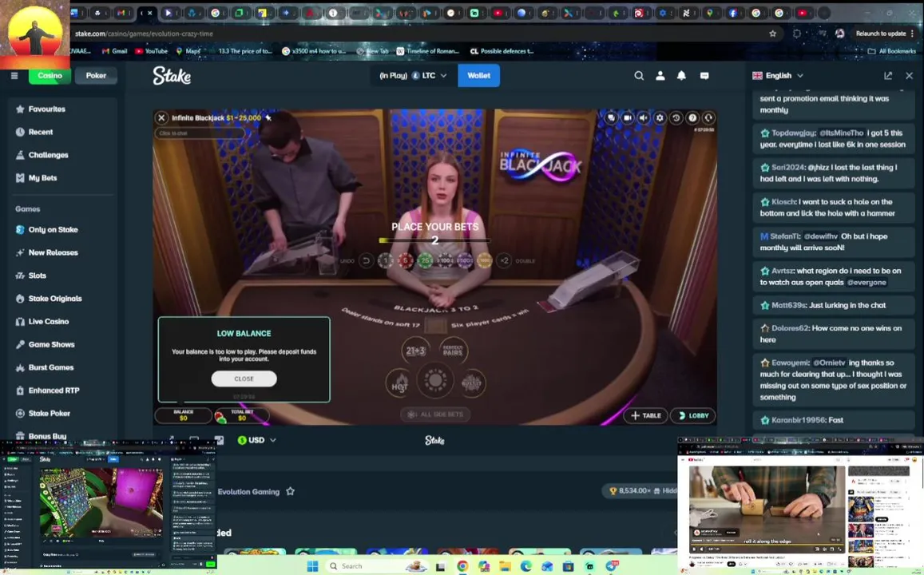Place a 21+3 side bet
Screen dimensions: 924x575
click(415, 351)
